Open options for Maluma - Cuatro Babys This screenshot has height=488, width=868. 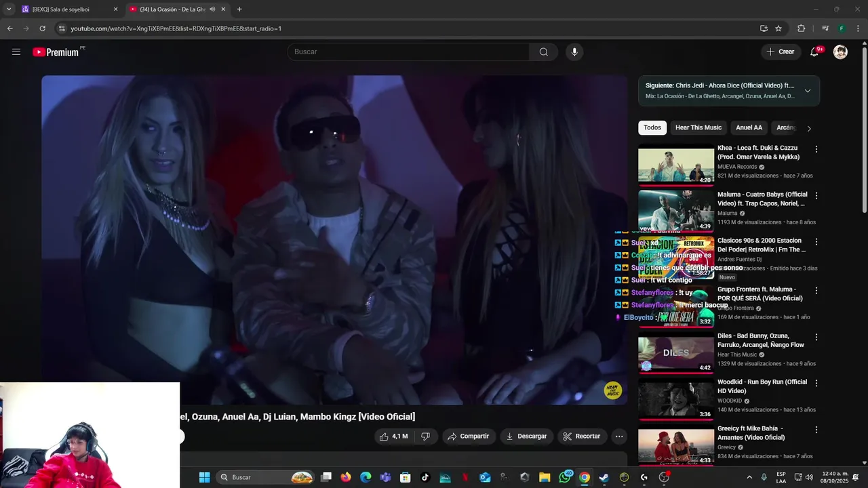[x=816, y=196]
